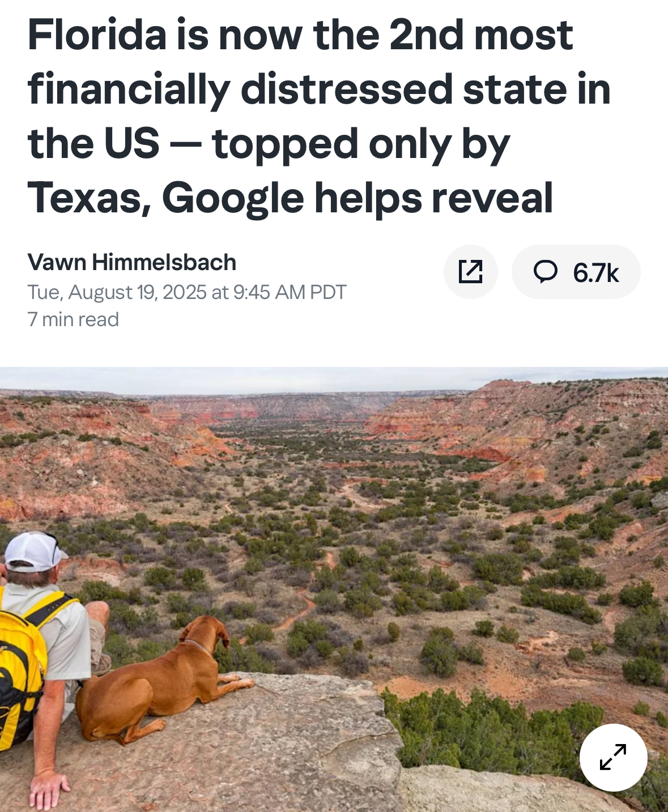The width and height of the screenshot is (668, 812).
Task: Click the hiker's white cap
Action: point(34,551)
